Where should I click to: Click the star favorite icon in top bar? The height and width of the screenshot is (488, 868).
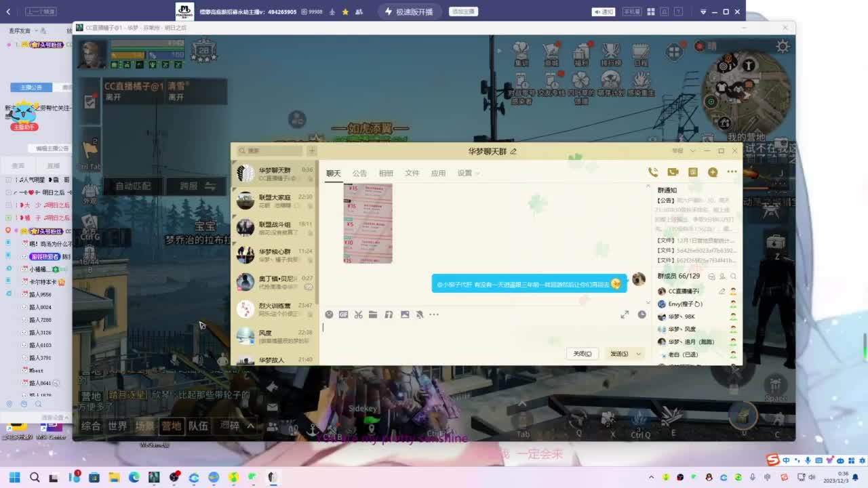[x=345, y=12]
